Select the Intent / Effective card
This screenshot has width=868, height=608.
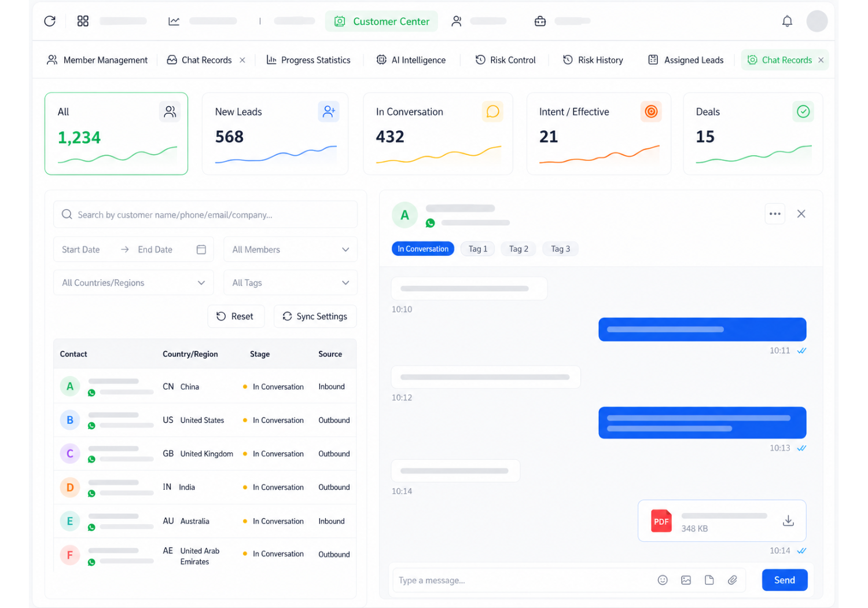tap(599, 134)
